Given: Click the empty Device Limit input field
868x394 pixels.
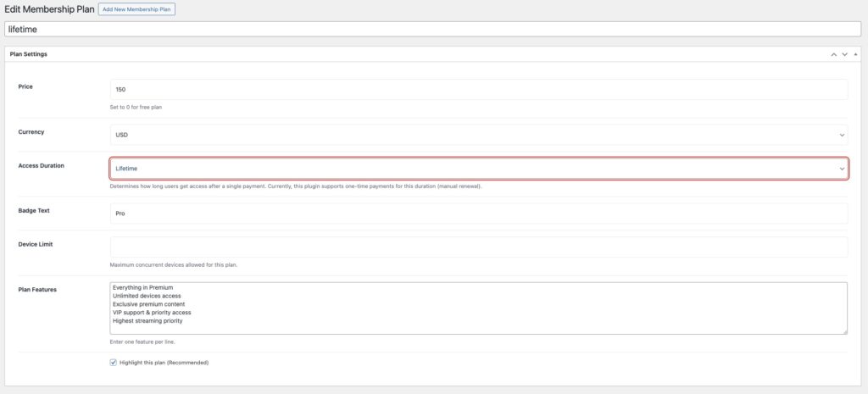Looking at the screenshot, I should pyautogui.click(x=478, y=247).
